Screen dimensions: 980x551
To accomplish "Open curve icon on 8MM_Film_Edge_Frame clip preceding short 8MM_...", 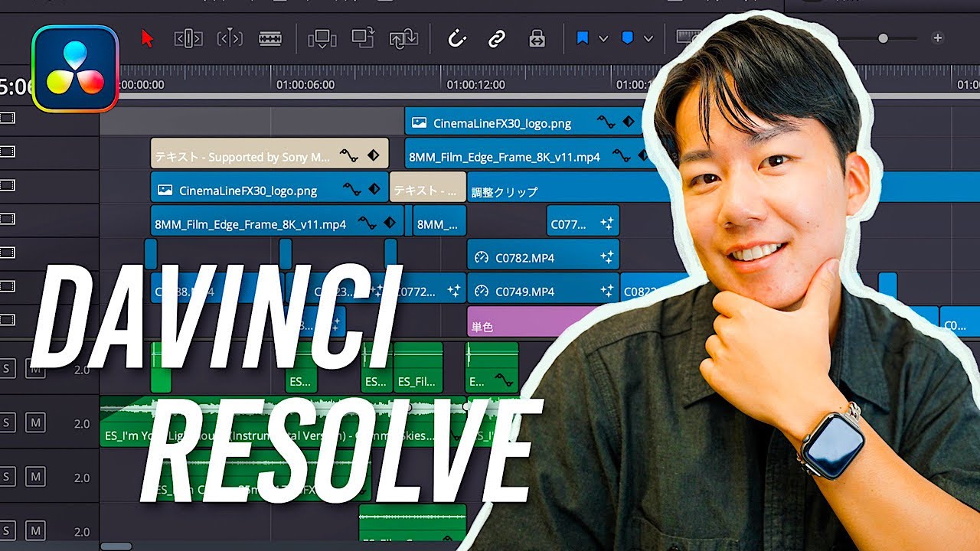I will click(x=367, y=223).
